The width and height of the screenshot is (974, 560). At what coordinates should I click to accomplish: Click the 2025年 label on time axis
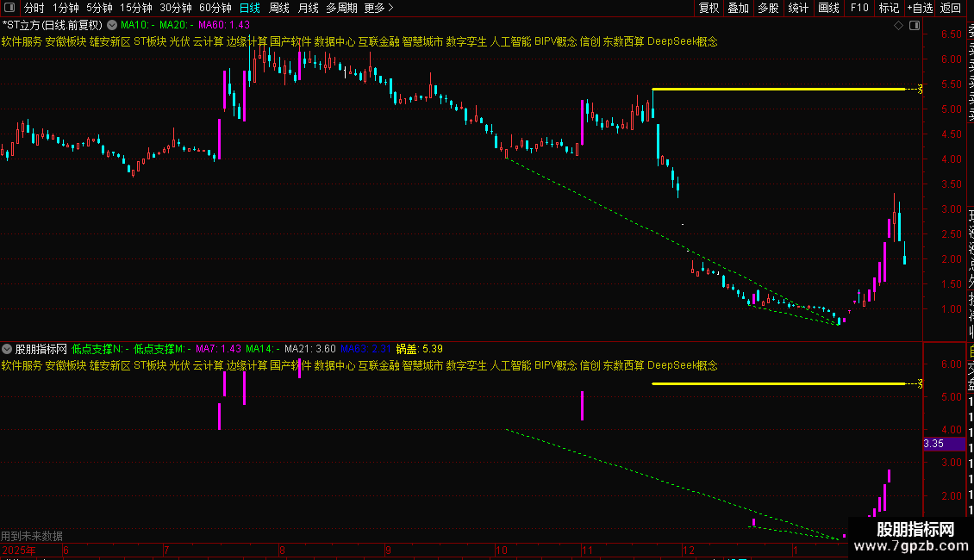pos(19,550)
